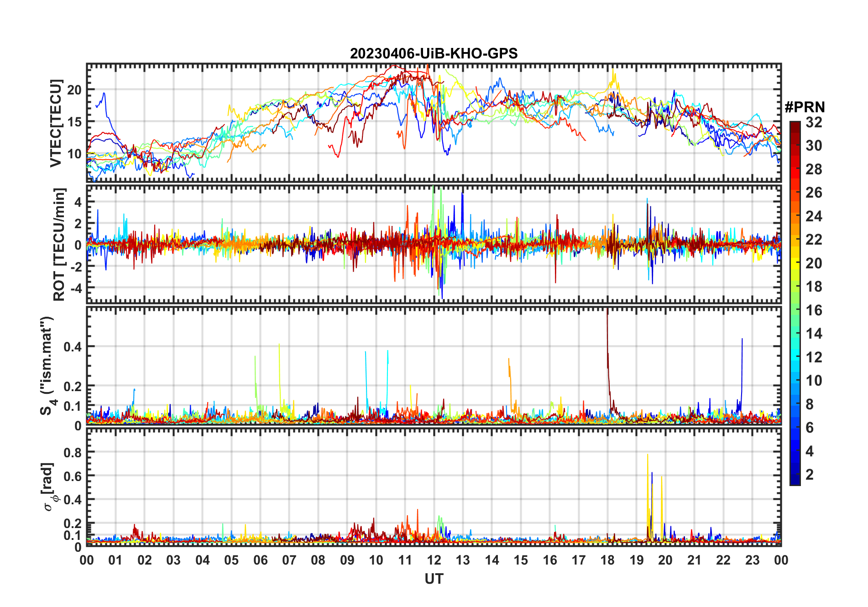The height and width of the screenshot is (607, 868).
Task: Click the plot title 20230406-UiB-KHO-GPS
Action: 434,53
